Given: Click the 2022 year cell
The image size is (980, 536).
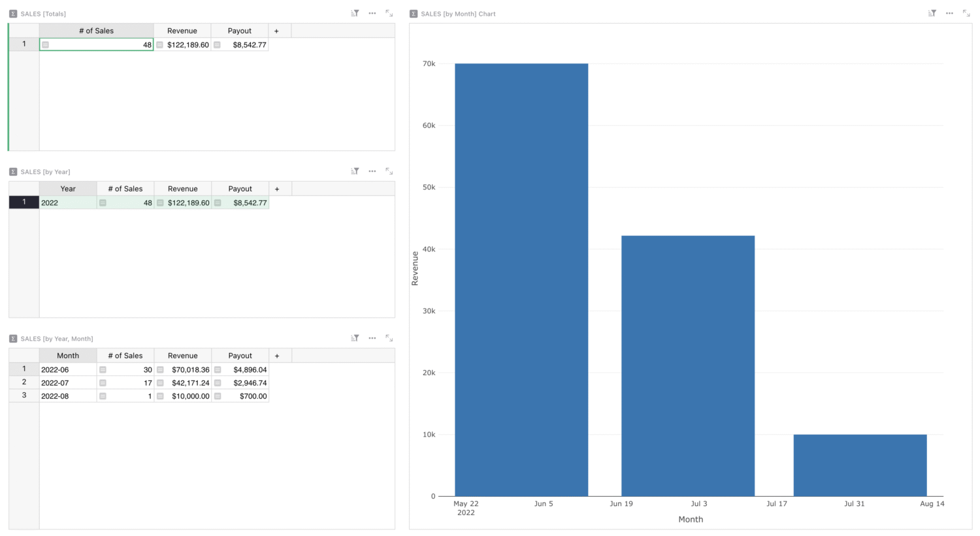Looking at the screenshot, I should 68,203.
